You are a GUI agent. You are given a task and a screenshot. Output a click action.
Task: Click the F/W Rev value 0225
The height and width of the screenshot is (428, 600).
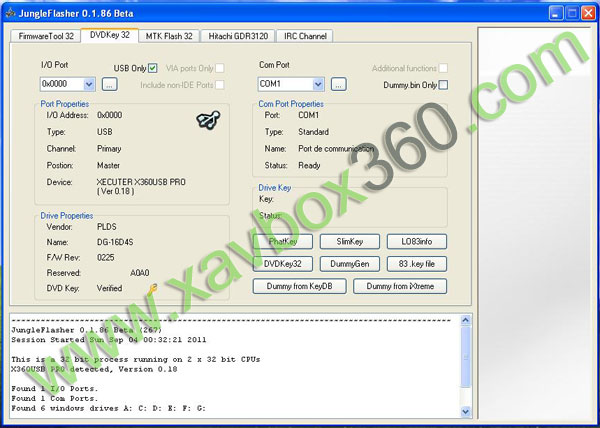click(106, 258)
